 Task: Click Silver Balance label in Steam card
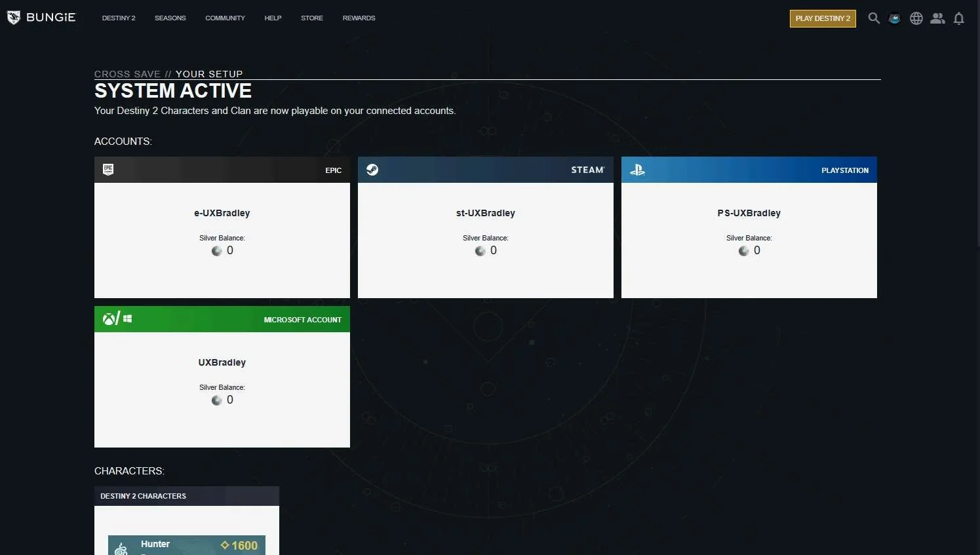486,238
